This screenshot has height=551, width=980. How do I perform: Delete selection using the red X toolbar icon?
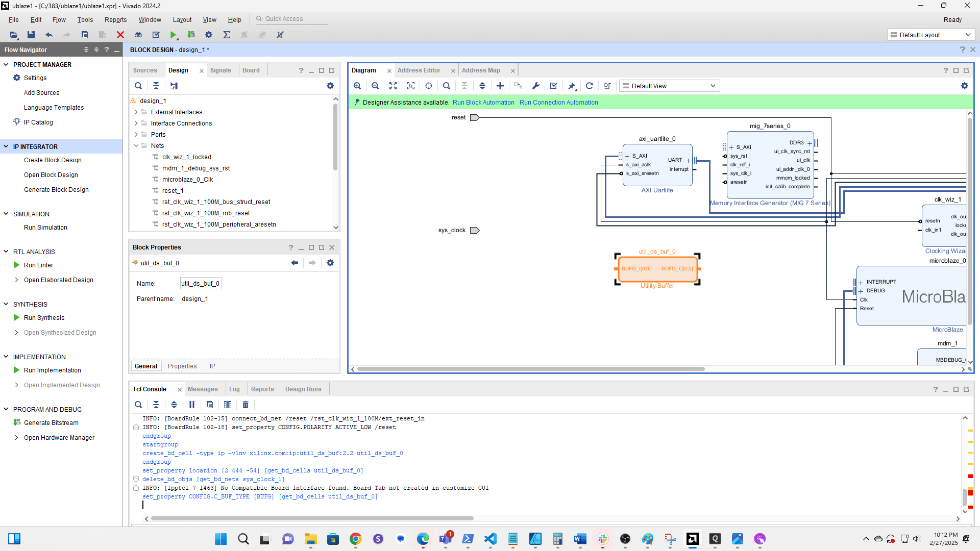(x=120, y=35)
